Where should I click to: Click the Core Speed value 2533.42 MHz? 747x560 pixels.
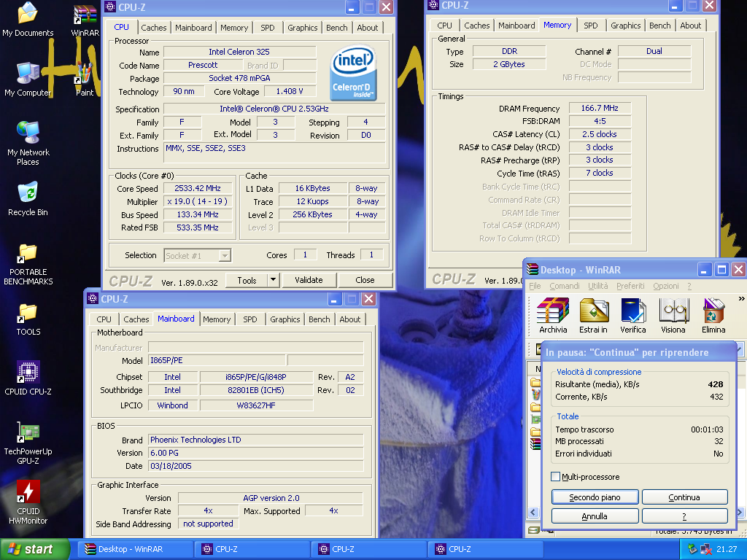(x=198, y=189)
